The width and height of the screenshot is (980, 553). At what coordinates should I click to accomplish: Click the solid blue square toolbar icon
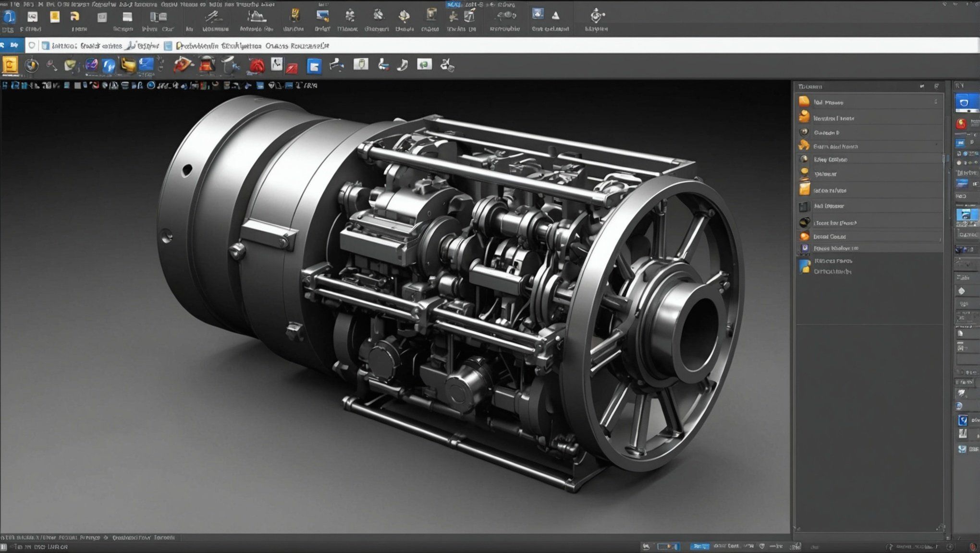click(314, 66)
